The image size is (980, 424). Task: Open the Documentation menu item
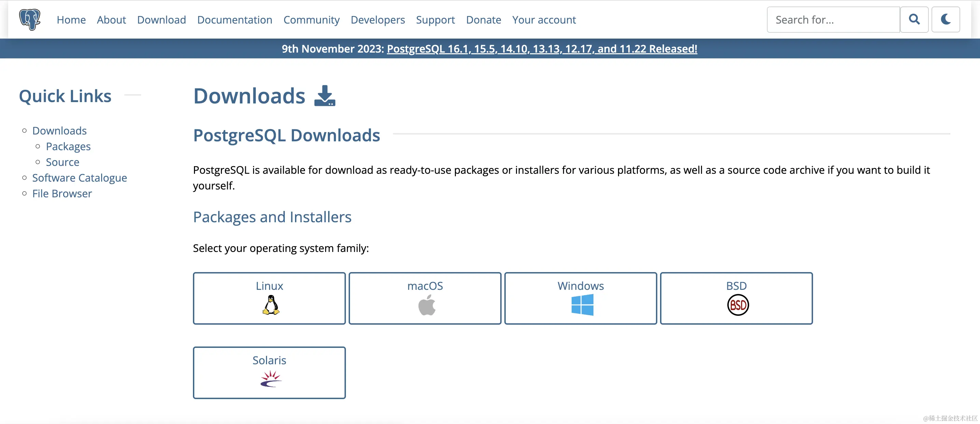click(x=234, y=20)
